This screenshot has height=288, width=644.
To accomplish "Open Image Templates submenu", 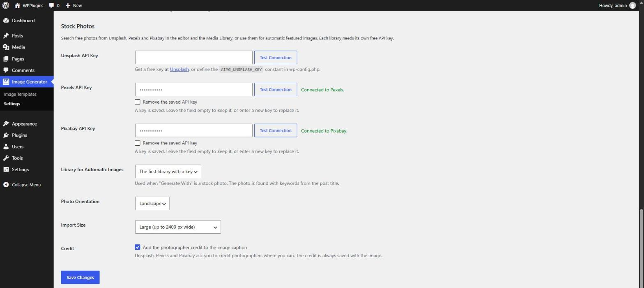I will pos(20,95).
